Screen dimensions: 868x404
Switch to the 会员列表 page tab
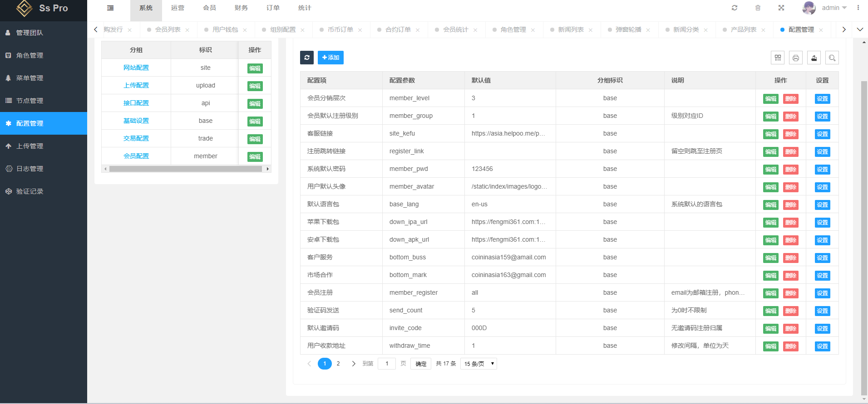(168, 29)
